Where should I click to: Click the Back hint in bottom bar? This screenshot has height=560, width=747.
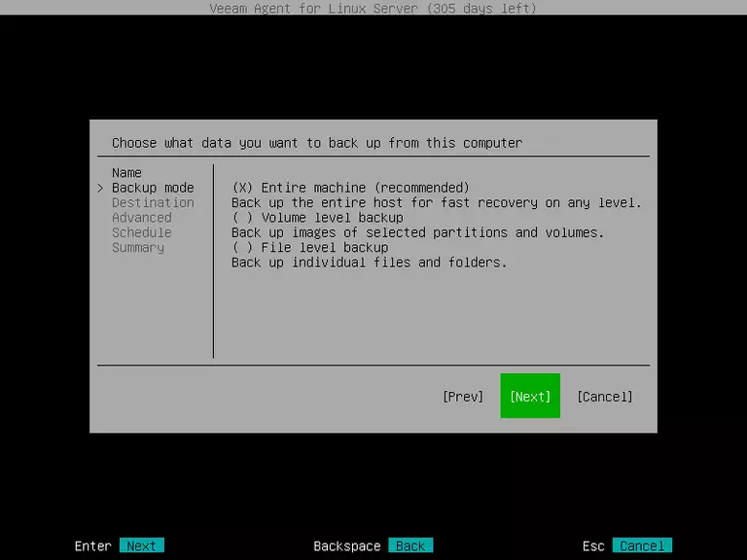[x=409, y=545]
